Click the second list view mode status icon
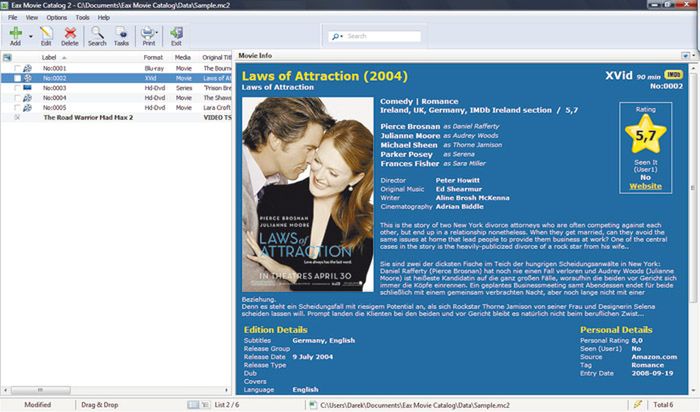This screenshot has height=412, width=700. (205, 405)
